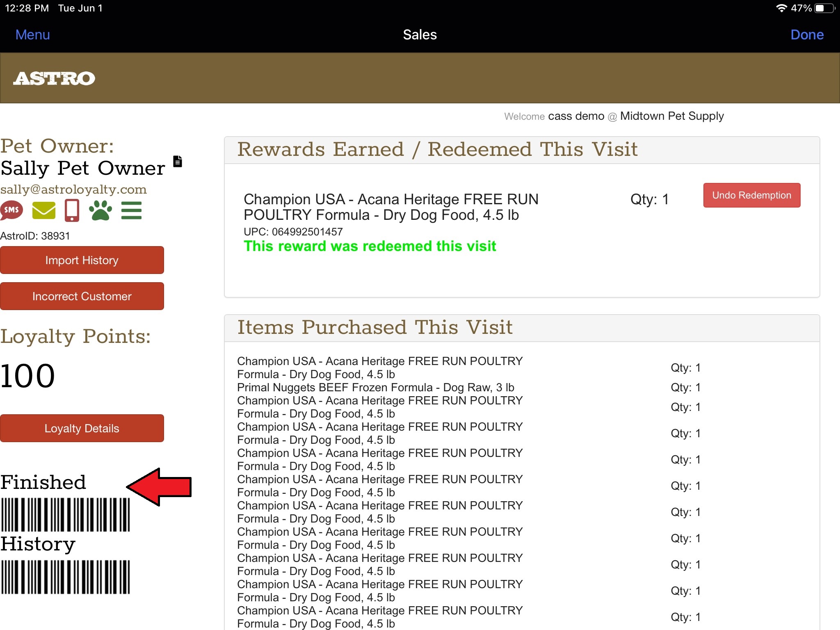
Task: Select the Primal Nuggets BEEF Frozen Formula item
Action: pos(375,387)
